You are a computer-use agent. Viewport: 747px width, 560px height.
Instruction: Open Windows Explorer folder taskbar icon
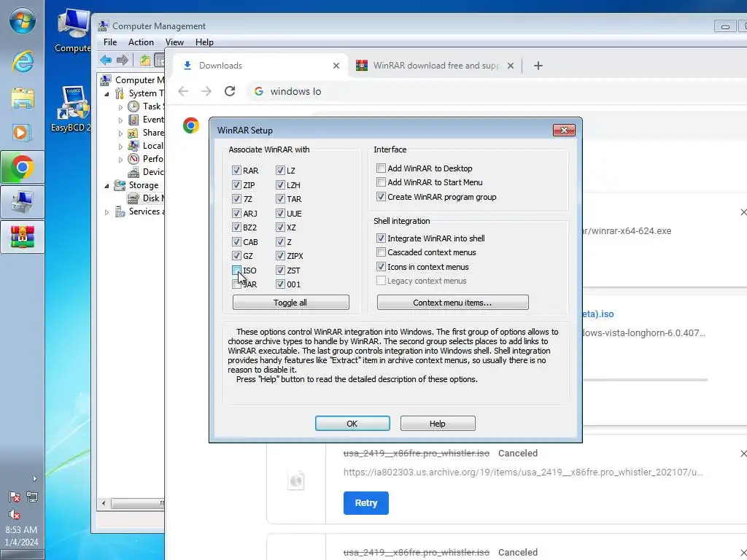[x=22, y=98]
